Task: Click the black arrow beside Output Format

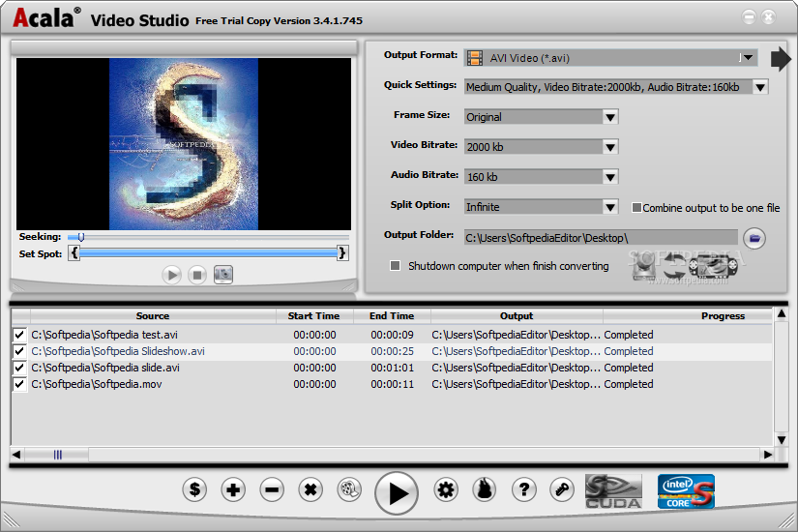Action: (x=781, y=59)
